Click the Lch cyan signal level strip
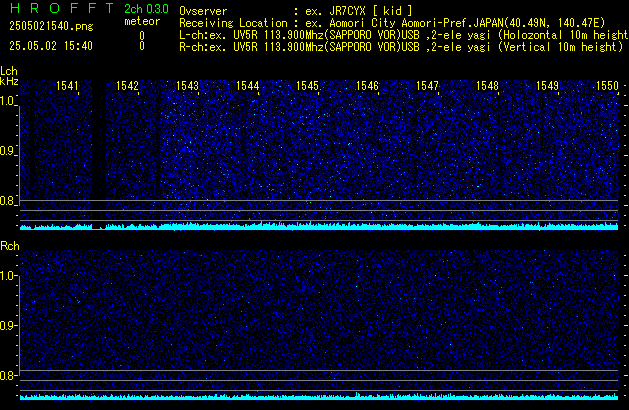The image size is (629, 410). coord(319,226)
